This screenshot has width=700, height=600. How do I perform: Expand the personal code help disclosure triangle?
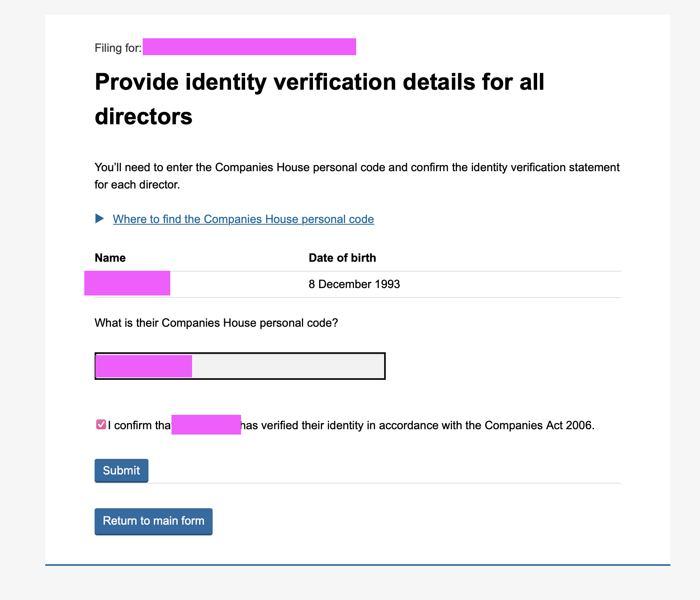tap(100, 219)
